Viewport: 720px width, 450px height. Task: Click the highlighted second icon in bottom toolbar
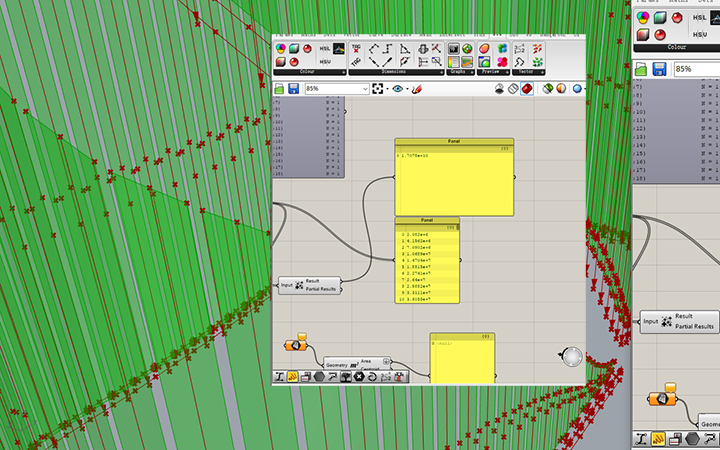click(x=293, y=376)
